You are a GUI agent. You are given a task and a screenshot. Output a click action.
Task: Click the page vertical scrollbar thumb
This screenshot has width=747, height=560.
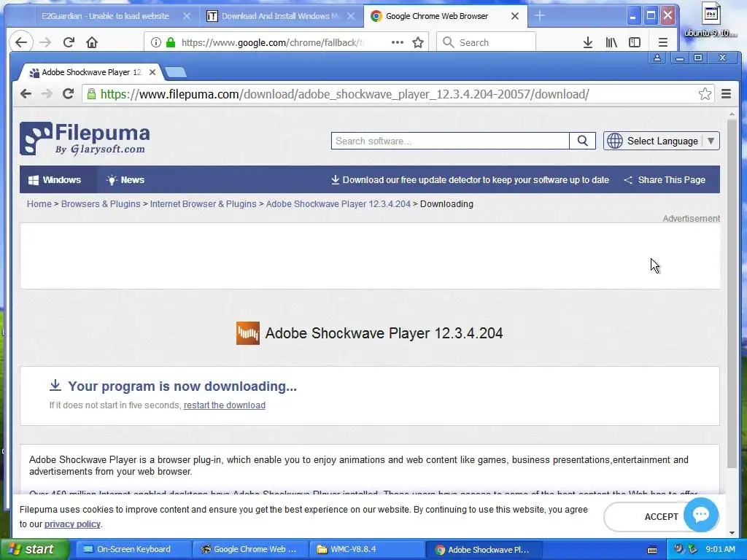click(732, 293)
